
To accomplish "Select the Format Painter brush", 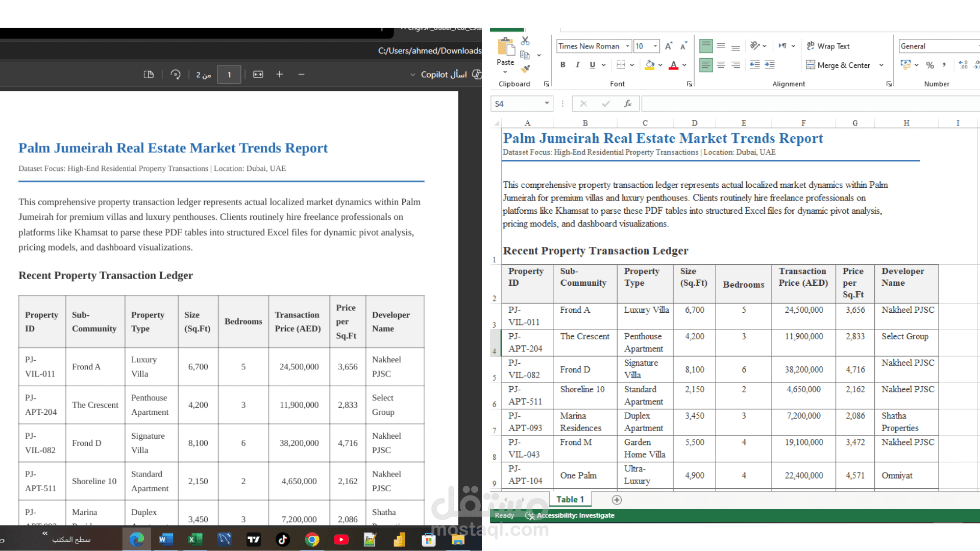I will click(525, 69).
